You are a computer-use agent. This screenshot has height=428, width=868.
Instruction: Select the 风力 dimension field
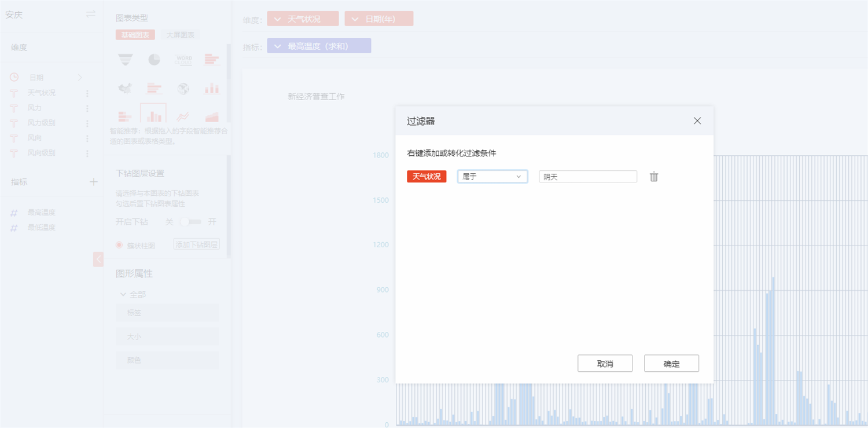click(35, 108)
